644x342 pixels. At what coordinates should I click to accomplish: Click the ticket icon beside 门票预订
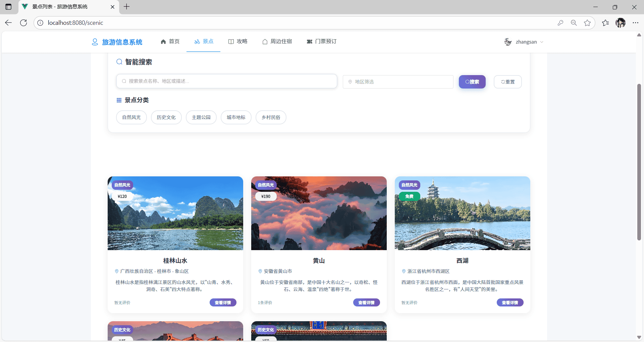(x=310, y=42)
